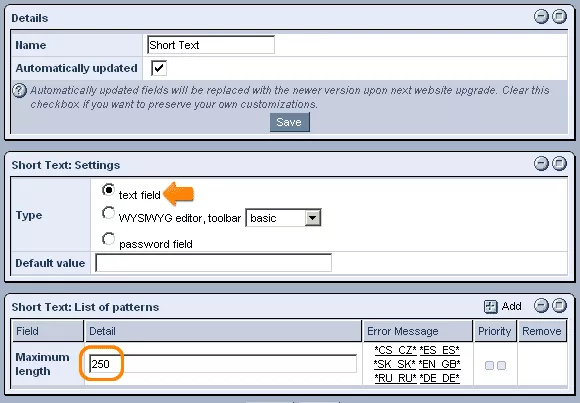Click the help question mark icon
580x403 pixels.
click(x=19, y=90)
